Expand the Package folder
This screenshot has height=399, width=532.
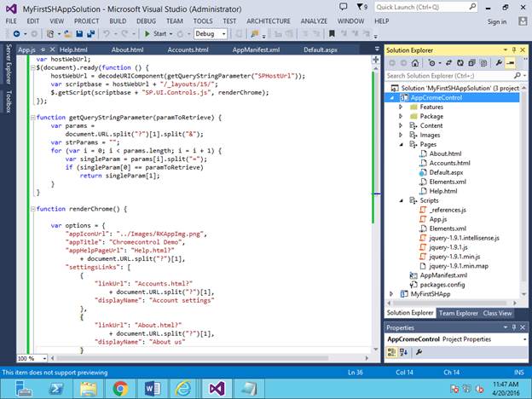click(401, 116)
